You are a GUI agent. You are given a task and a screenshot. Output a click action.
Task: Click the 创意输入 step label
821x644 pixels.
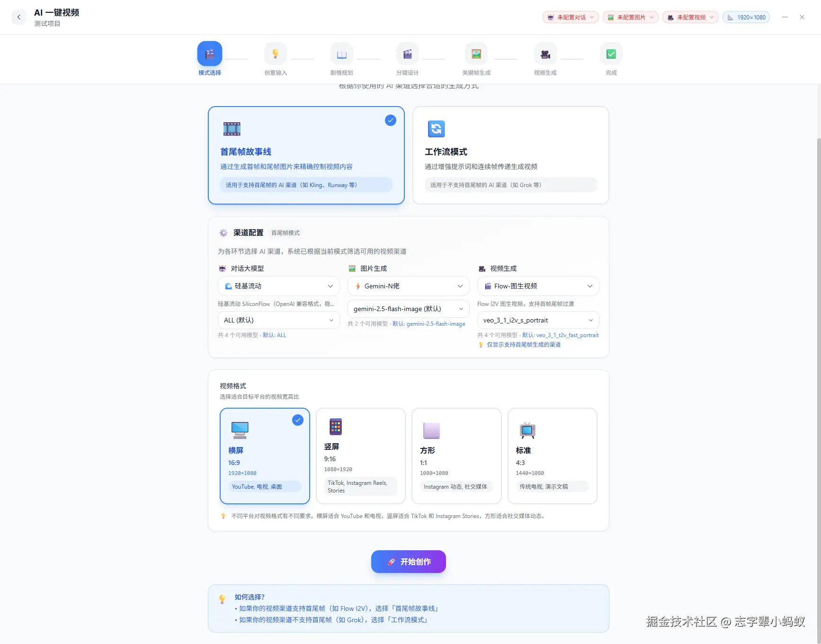[x=276, y=73]
